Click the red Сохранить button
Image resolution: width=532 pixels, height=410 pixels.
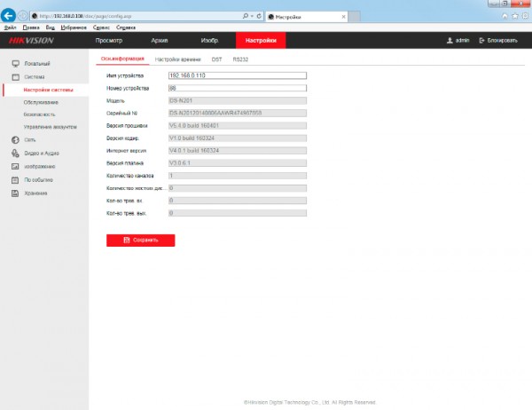point(140,240)
